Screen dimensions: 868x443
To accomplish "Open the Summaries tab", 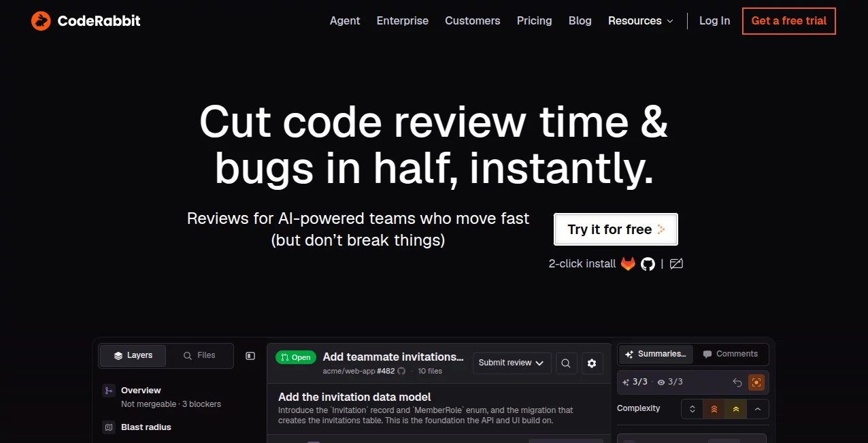I will [x=656, y=354].
